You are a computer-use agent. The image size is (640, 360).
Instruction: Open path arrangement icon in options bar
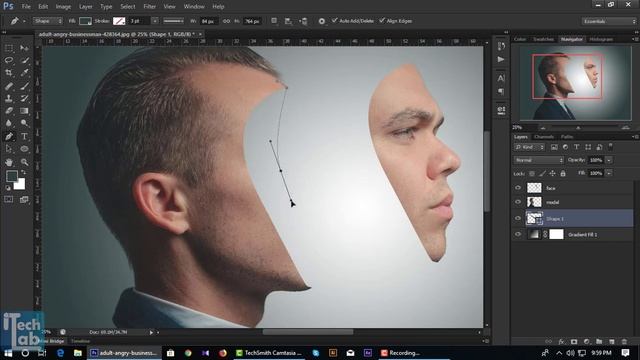pyautogui.click(x=303, y=21)
